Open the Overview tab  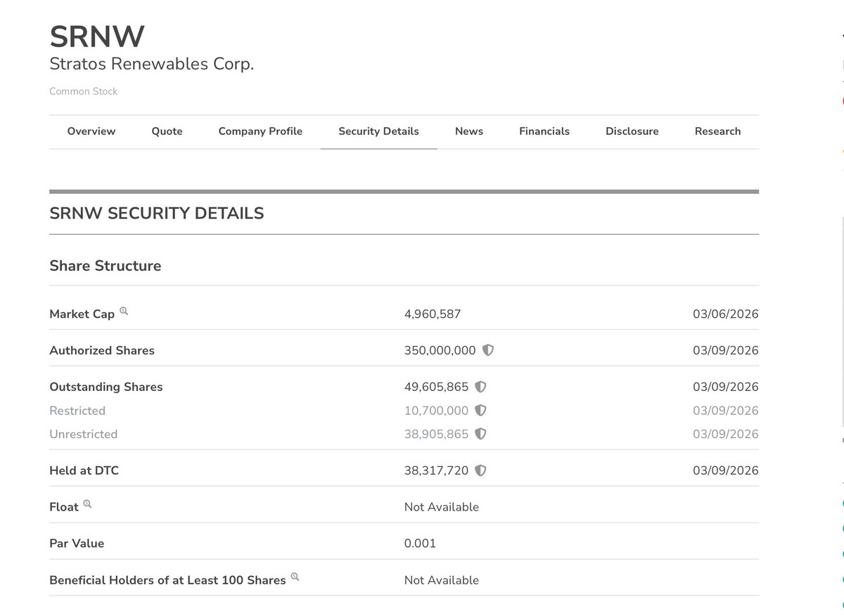coord(91,131)
